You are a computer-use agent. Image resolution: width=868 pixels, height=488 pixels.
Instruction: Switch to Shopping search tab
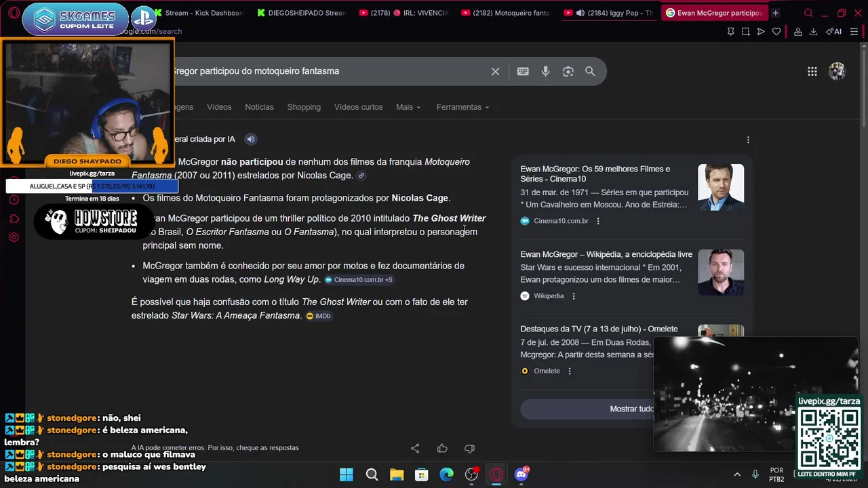(x=304, y=107)
